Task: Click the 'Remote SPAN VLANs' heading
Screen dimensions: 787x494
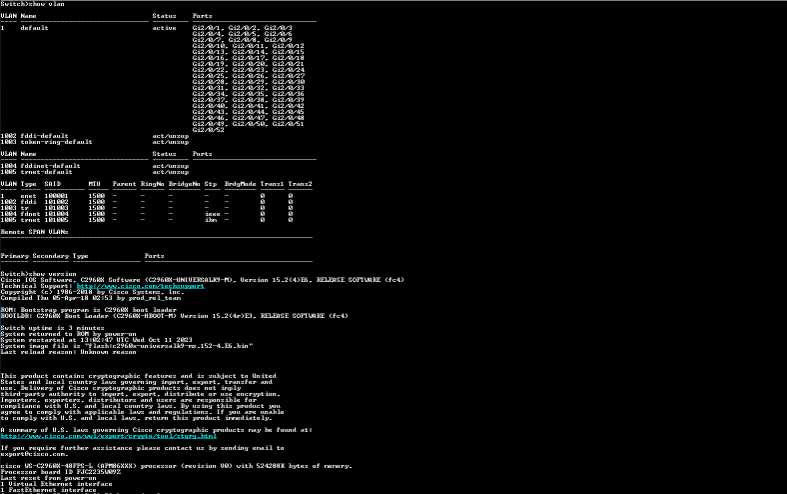Action: [35, 232]
